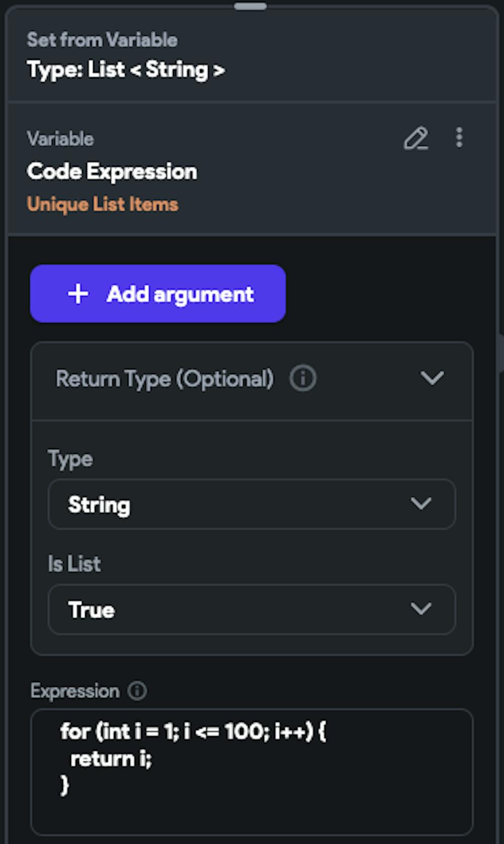Image resolution: width=504 pixels, height=844 pixels.
Task: Click the Set from Variable header
Action: click(x=102, y=40)
